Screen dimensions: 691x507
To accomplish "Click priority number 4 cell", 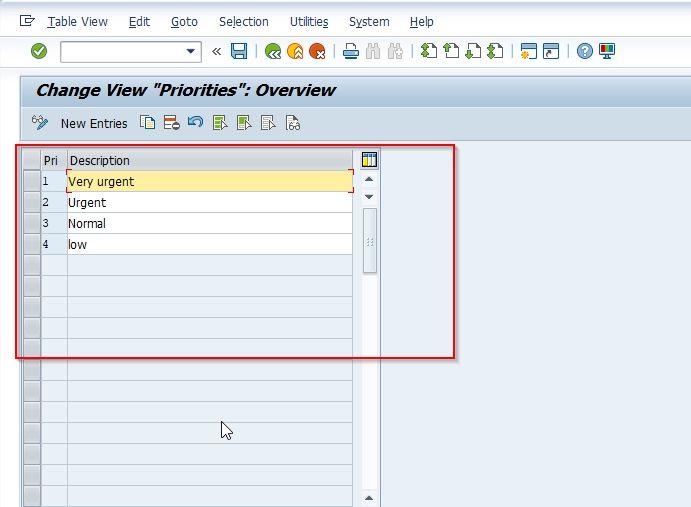I will point(54,244).
